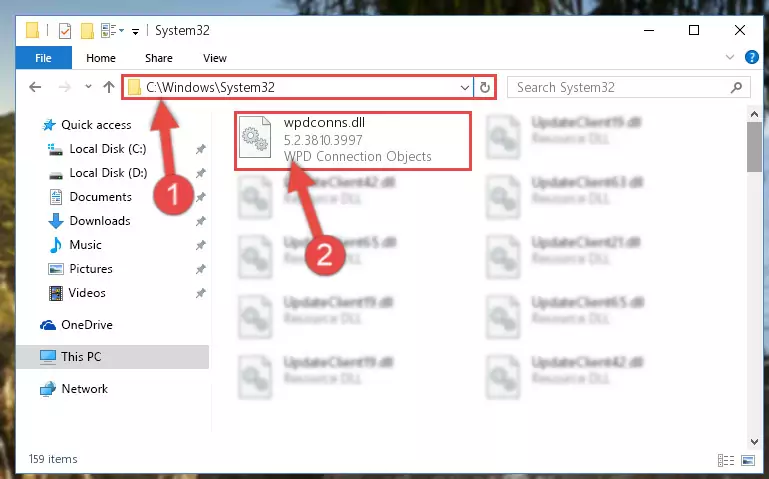
Task: Click Properties icon in quick access toolbar
Action: coord(65,31)
